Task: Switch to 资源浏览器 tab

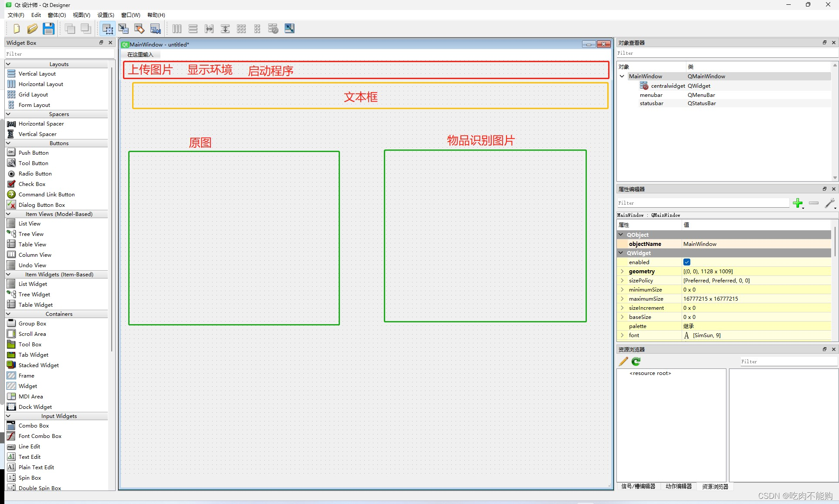Action: tap(715, 486)
